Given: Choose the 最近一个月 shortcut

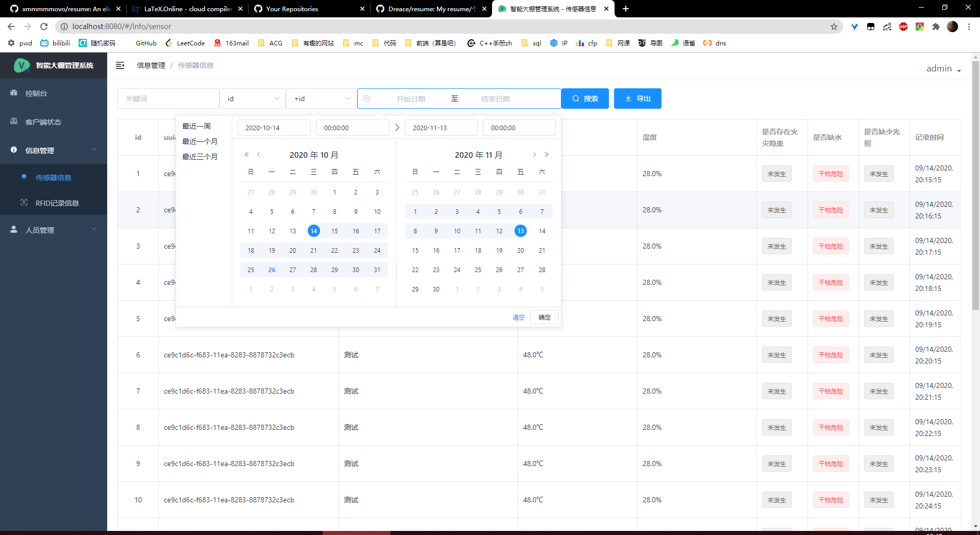Looking at the screenshot, I should pyautogui.click(x=200, y=141).
